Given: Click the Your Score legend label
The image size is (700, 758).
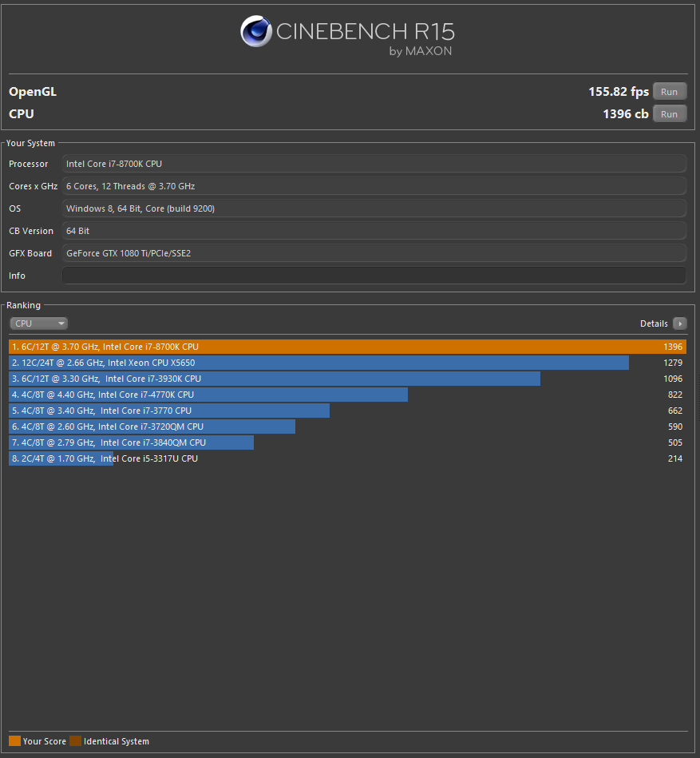Looking at the screenshot, I should (x=45, y=741).
